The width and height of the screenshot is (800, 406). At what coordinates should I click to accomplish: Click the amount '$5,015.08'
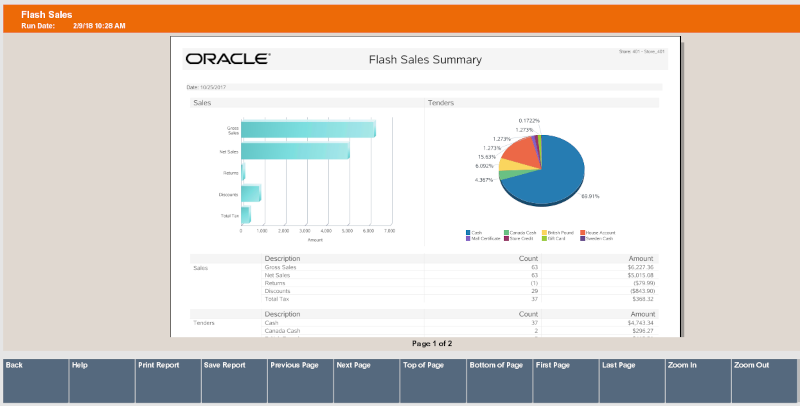click(x=641, y=275)
